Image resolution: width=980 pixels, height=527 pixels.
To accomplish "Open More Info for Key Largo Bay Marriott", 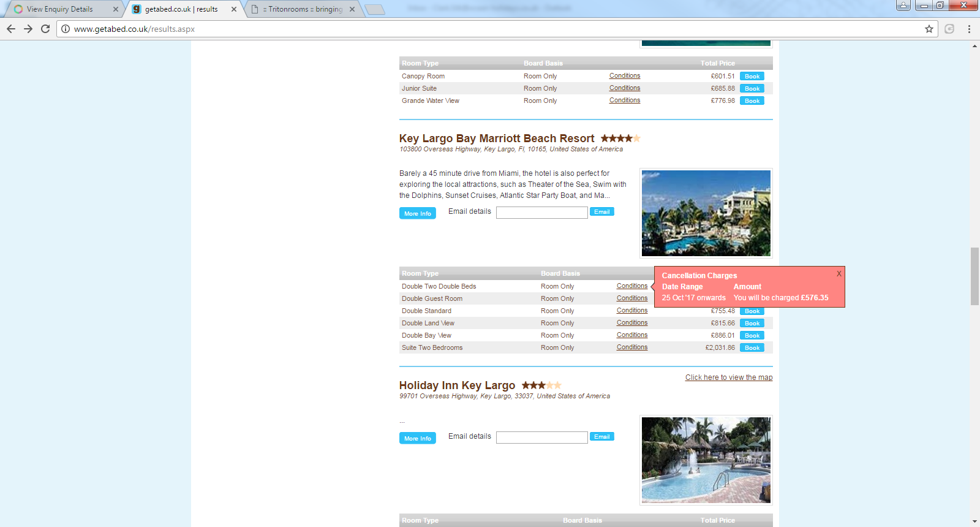I will (x=418, y=213).
